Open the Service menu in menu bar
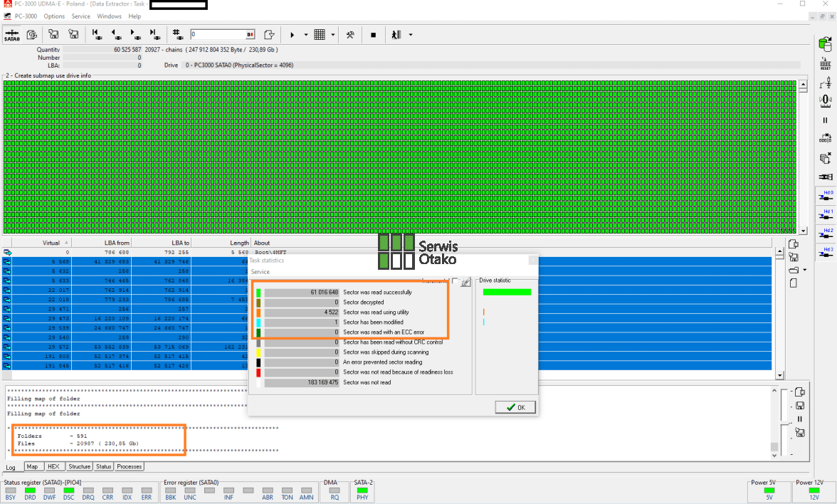Viewport: 837px width, 504px height. pos(81,16)
